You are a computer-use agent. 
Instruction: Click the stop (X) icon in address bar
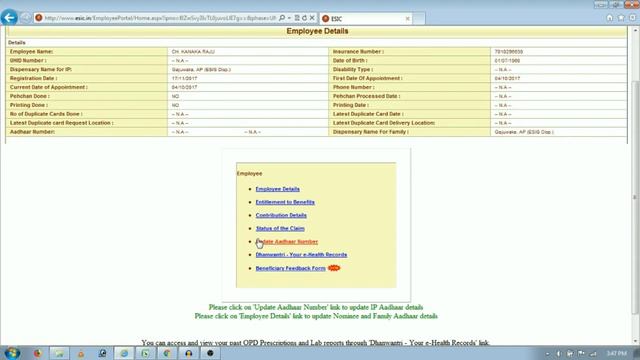[312, 18]
